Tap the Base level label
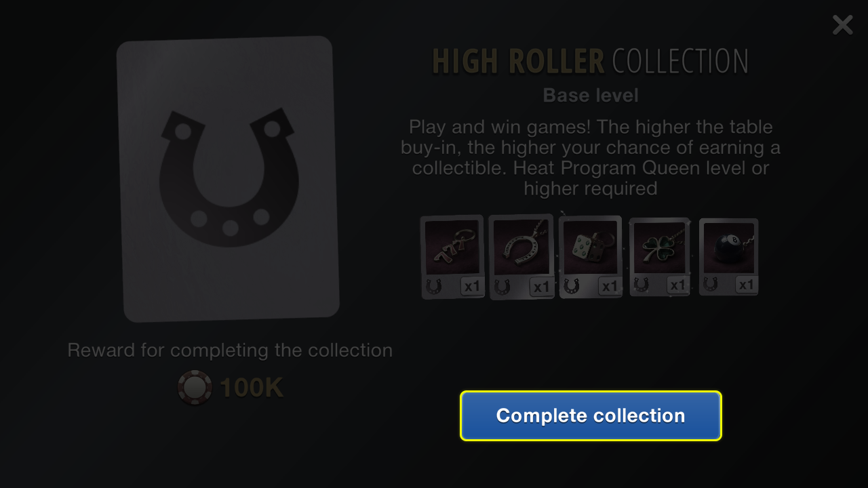The width and height of the screenshot is (868, 488). (x=591, y=96)
